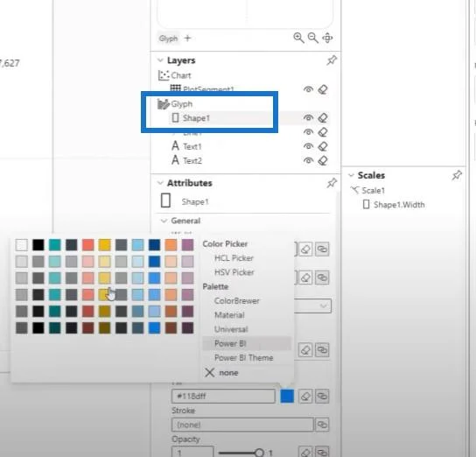
Task: Click the zoom in magnifier icon
Action: click(x=298, y=38)
